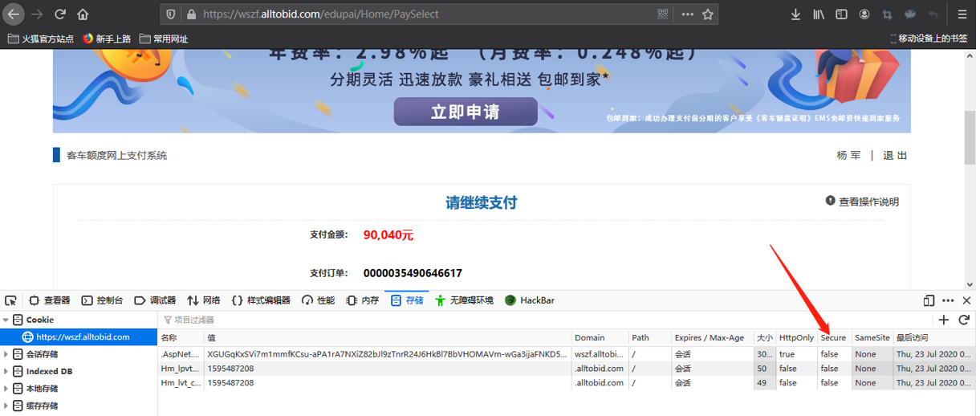Open the library bookshelf icon
Screen dimensions: 980x416
point(819,14)
